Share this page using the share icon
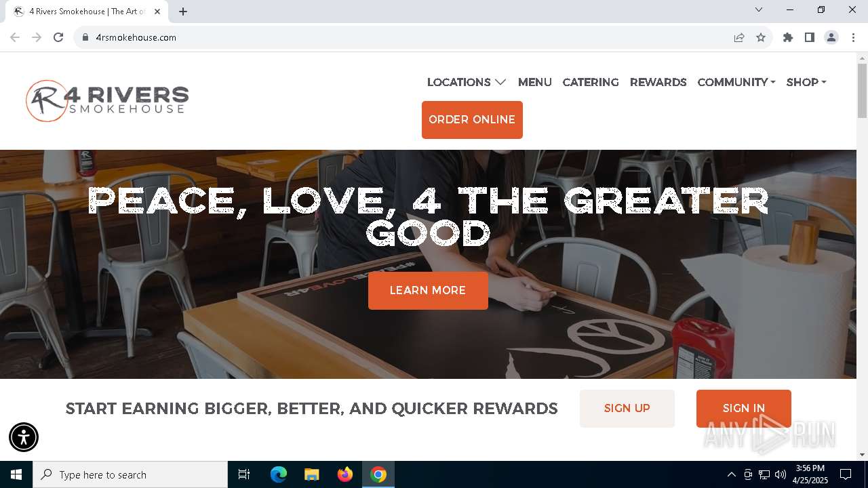Viewport: 868px width, 488px height. [x=739, y=37]
